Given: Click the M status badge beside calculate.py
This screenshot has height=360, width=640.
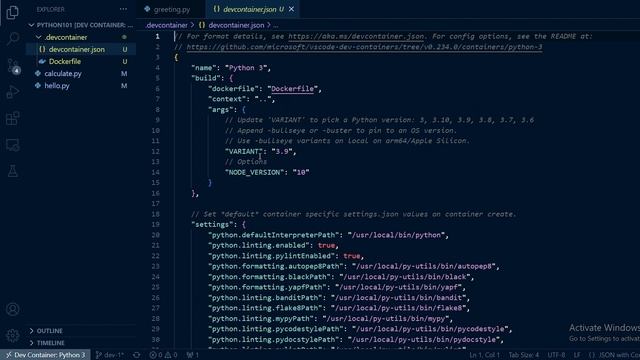Looking at the screenshot, I should (x=124, y=73).
